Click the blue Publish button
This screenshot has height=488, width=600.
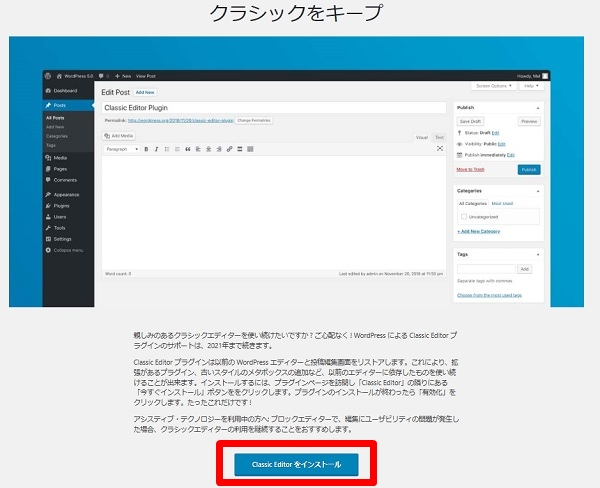click(x=529, y=170)
